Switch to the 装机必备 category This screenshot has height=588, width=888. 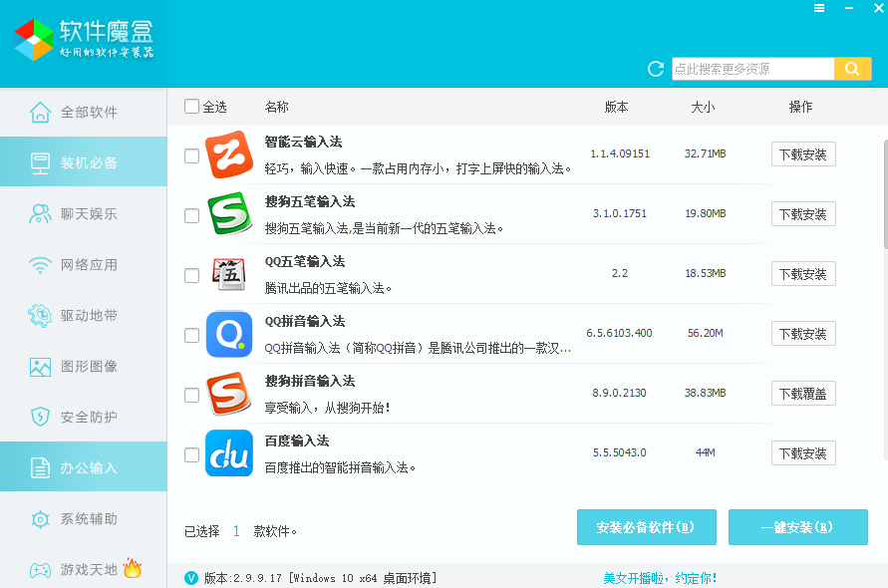84,162
